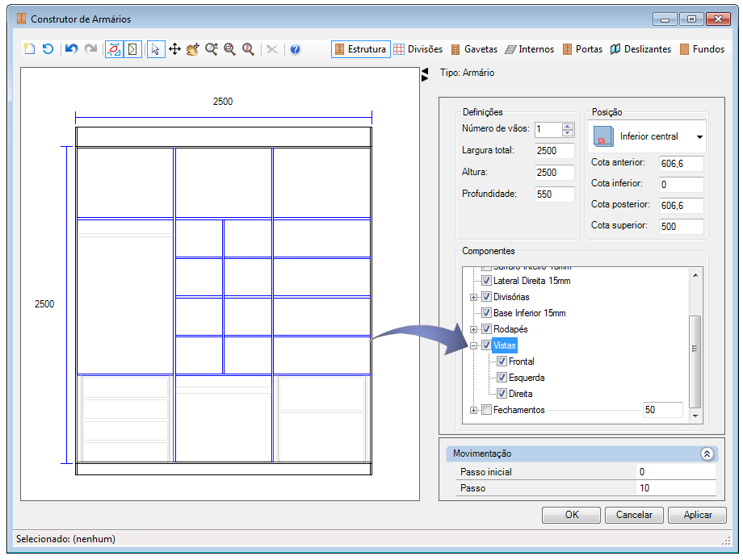Select the arrow pointer selection tool
Image resolution: width=743 pixels, height=560 pixels.
point(156,49)
